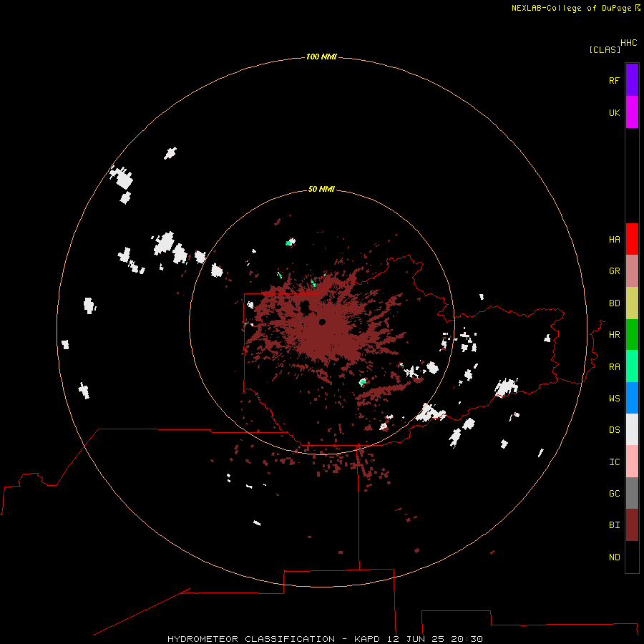This screenshot has width=644, height=644.
Task: Click the HR green legend swatch
Action: 632,335
